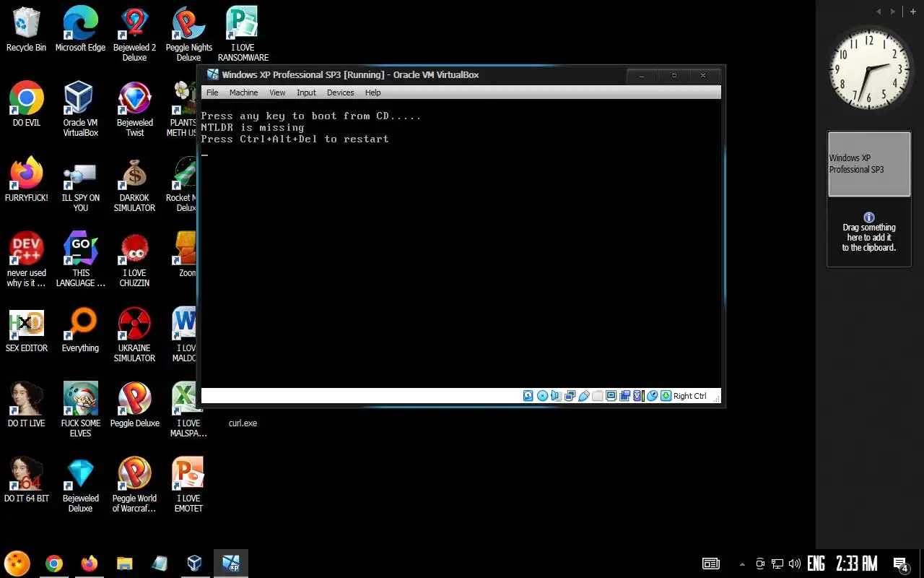Screen dimensions: 924x578
Task: Toggle the mouse integration indicator in VM status bar
Action: (x=652, y=396)
